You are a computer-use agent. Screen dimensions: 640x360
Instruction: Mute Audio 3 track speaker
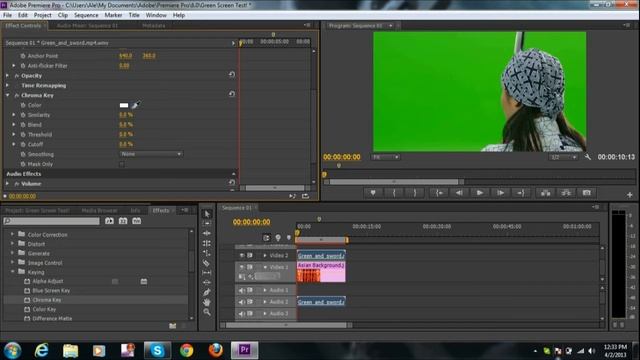pyautogui.click(x=242, y=313)
